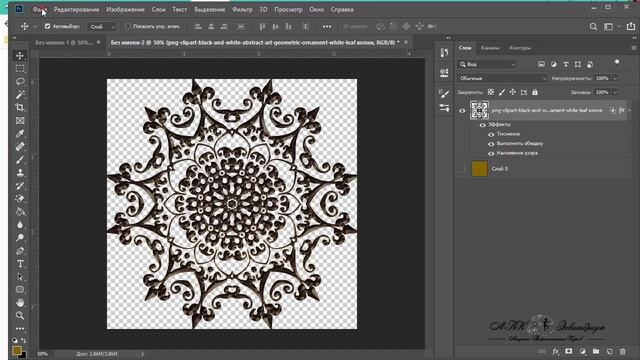Open the Move tool preset picker arrow
Screen dimensions: 640x360
[35, 27]
